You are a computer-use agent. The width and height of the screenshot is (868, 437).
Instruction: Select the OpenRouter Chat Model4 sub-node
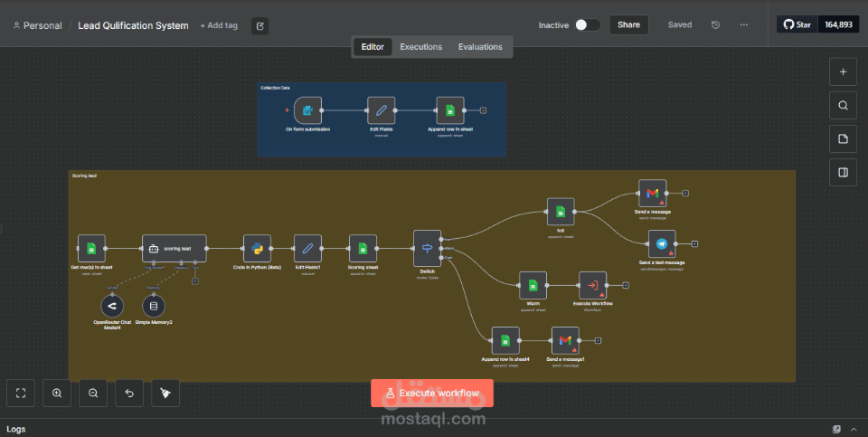click(x=112, y=306)
